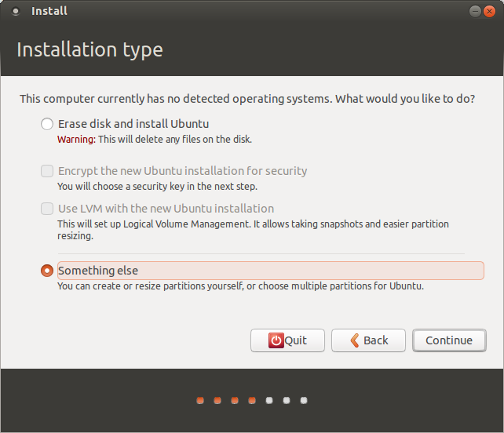
Task: Tick 'Encrypt the new Ubuntu installation' checkbox
Action: pos(47,171)
